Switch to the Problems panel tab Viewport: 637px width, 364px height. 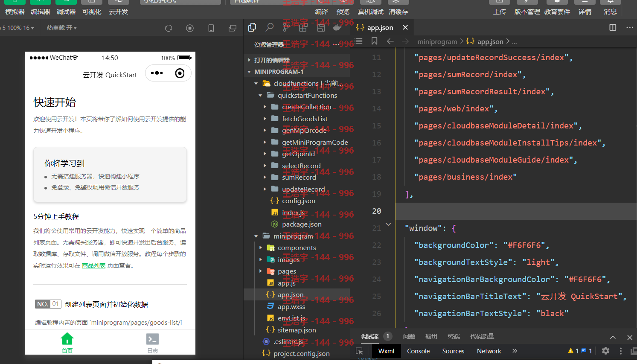pos(409,336)
